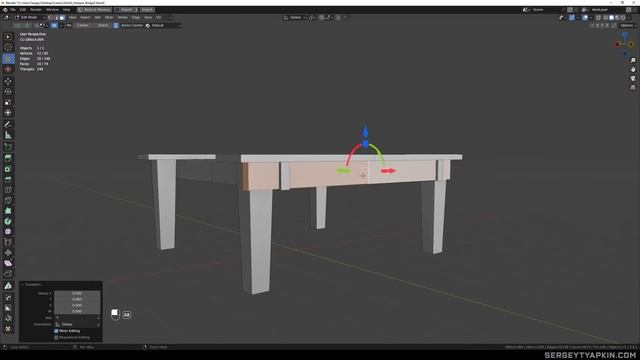The image size is (640, 360).
Task: Click the blue Z-axis gizmo arrow
Action: pos(366,132)
